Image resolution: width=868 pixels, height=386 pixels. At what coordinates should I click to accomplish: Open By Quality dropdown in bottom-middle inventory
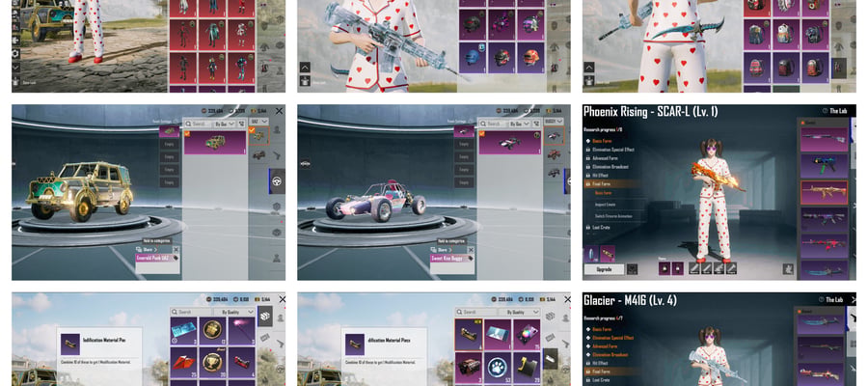pos(519,312)
